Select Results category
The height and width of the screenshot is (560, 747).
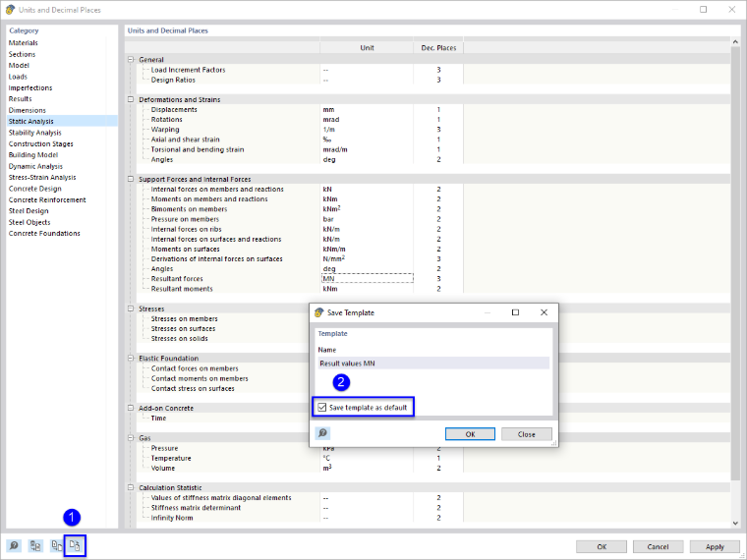pyautogui.click(x=20, y=99)
